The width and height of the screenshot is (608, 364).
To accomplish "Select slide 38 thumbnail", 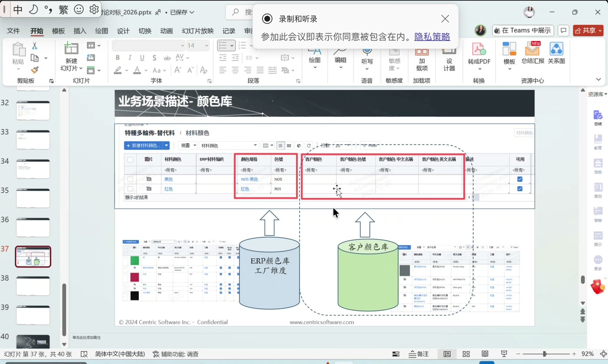I will pos(33,286).
